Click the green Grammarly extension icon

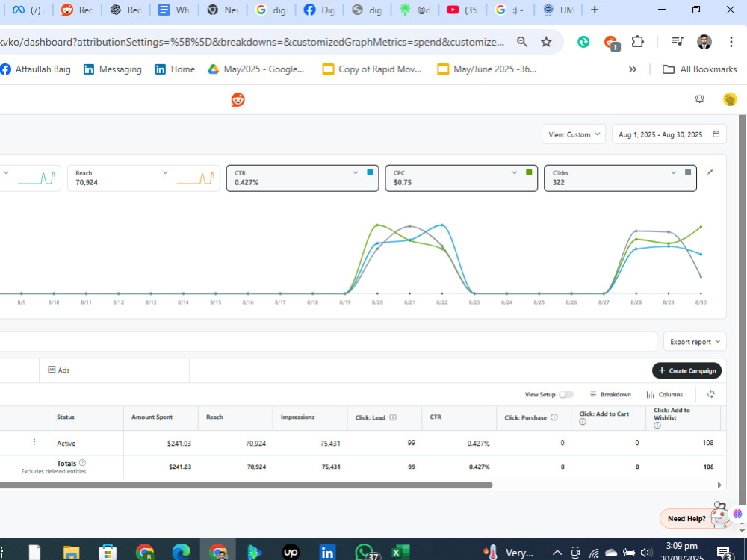(583, 42)
